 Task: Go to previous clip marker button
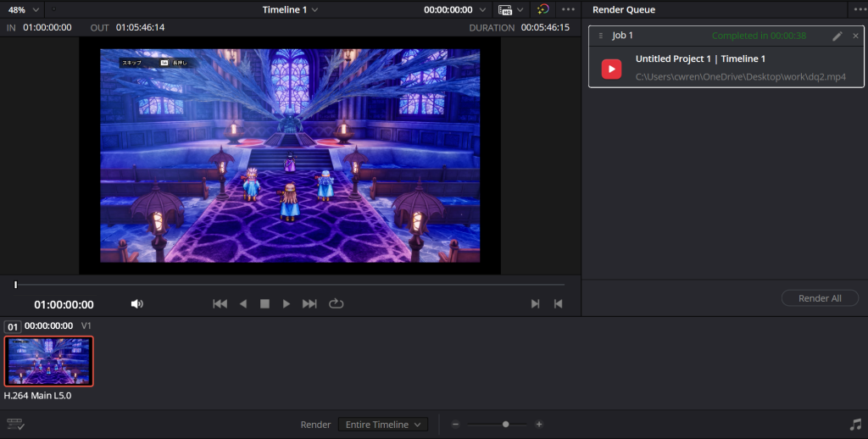click(558, 304)
